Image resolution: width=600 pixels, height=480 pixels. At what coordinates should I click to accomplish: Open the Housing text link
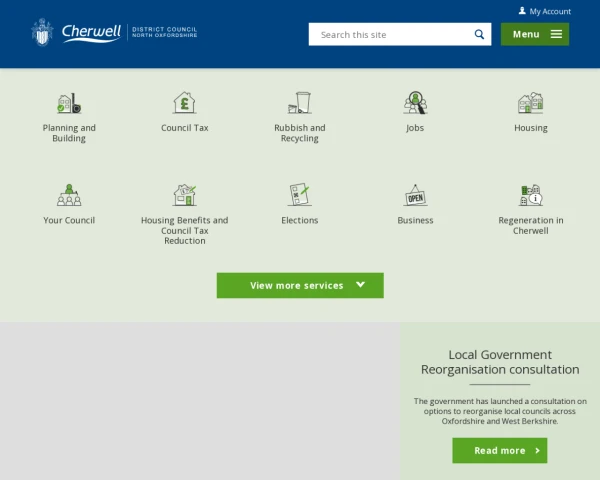[531, 128]
